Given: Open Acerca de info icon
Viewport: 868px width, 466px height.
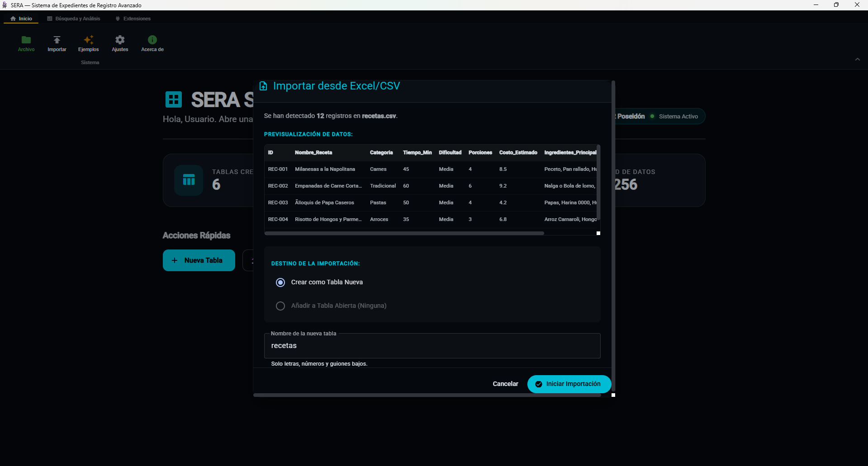Looking at the screenshot, I should [152, 40].
